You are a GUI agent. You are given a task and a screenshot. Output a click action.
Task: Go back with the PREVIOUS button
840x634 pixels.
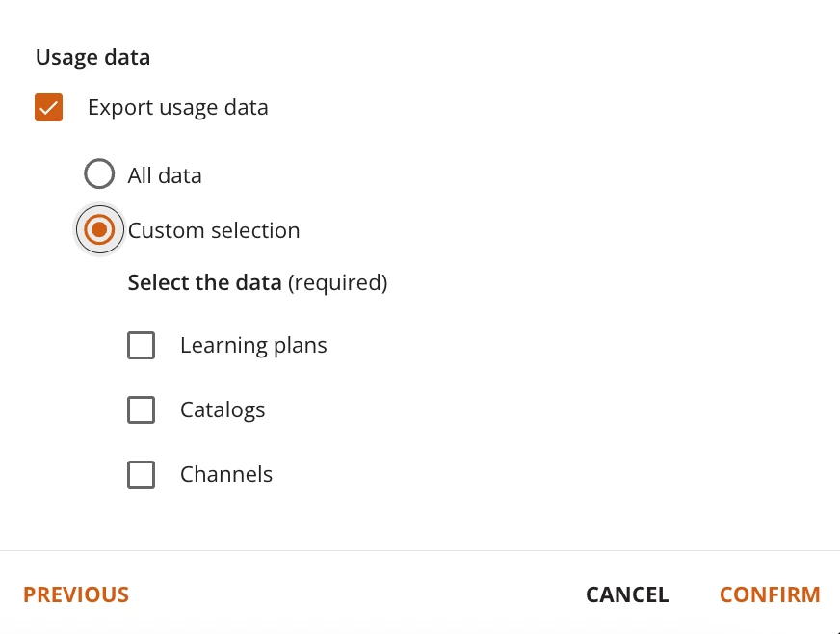point(76,594)
